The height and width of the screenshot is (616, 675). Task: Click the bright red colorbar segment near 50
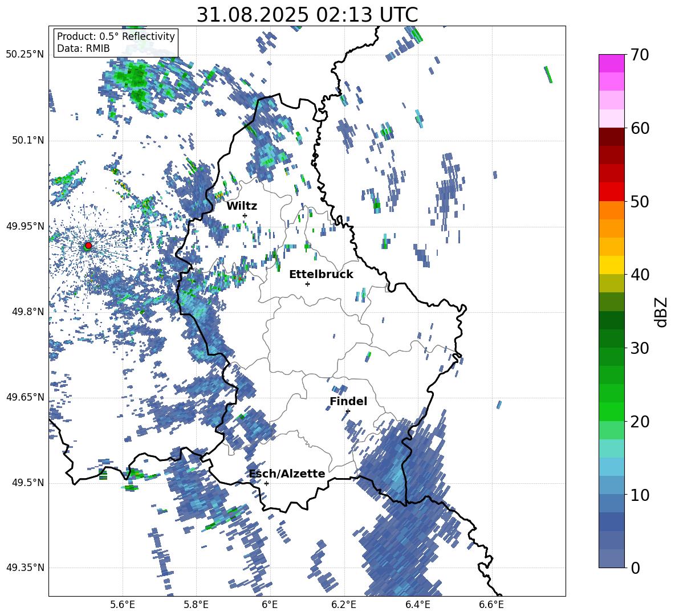point(611,192)
